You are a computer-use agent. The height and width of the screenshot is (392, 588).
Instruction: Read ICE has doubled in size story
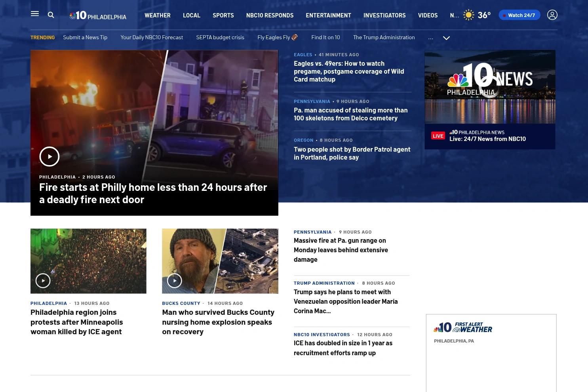coord(343,348)
